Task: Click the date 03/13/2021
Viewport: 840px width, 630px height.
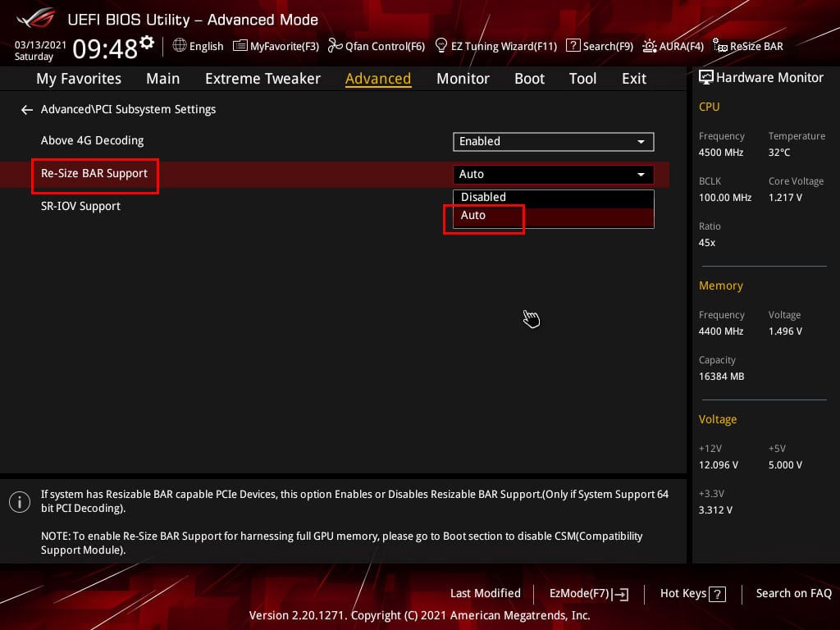Action: [40, 45]
